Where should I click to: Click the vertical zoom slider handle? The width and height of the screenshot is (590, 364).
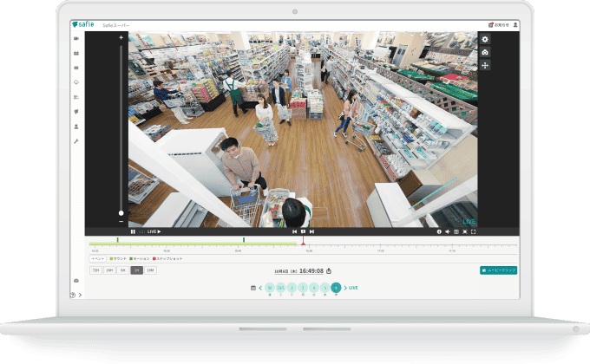(121, 212)
